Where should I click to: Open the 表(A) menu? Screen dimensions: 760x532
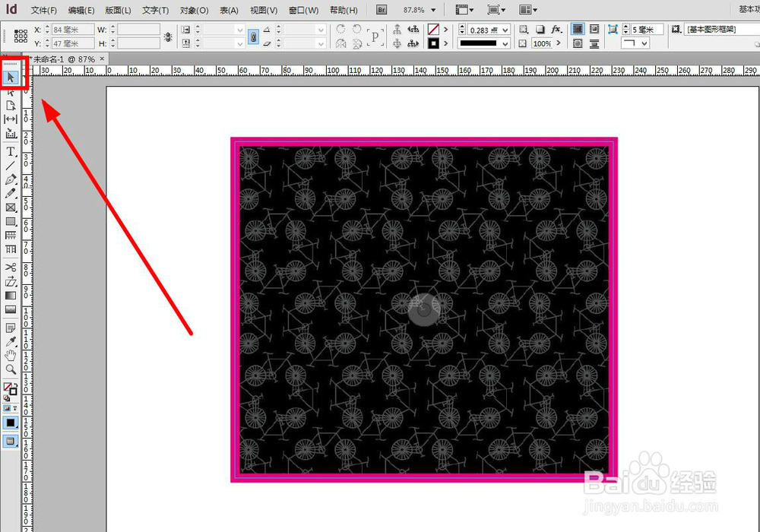(x=229, y=10)
